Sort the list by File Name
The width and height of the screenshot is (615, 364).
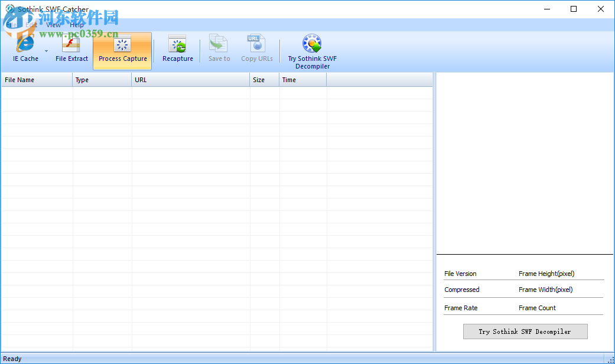coord(35,79)
